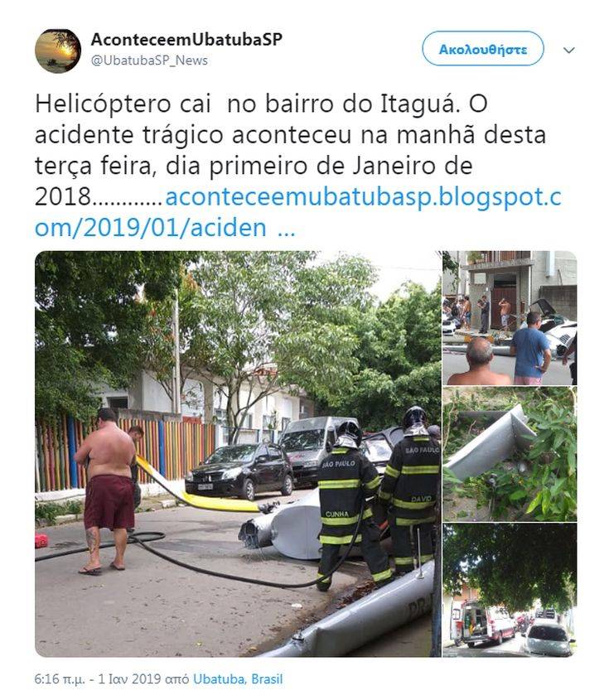The image size is (609, 700).
Task: Open the @UbatubaSP_News handle
Action: tap(150, 60)
